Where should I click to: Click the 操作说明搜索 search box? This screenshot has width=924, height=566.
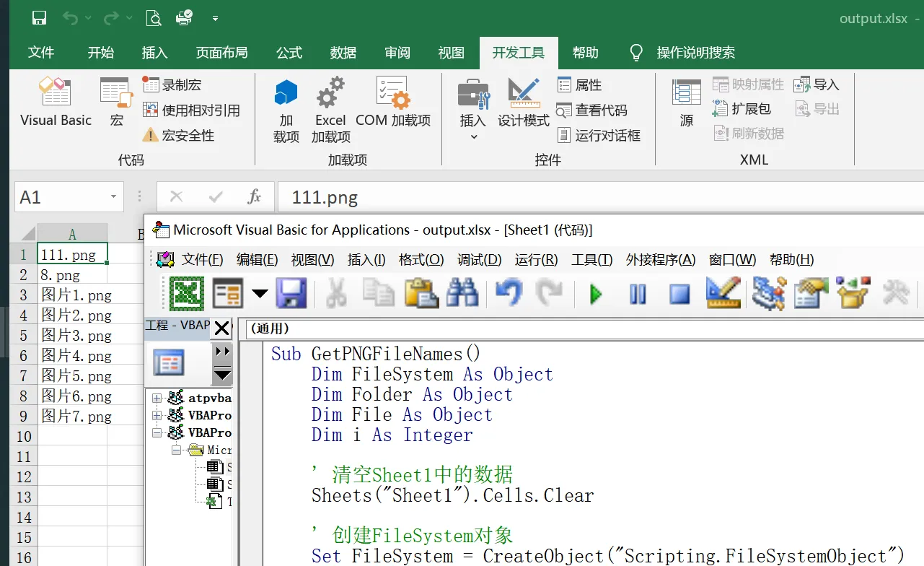(682, 53)
